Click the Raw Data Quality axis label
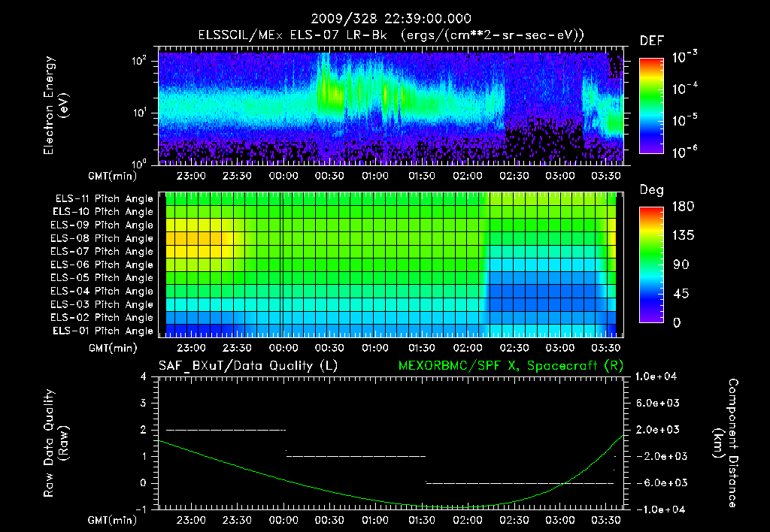This screenshot has height=532, width=770. [56, 443]
